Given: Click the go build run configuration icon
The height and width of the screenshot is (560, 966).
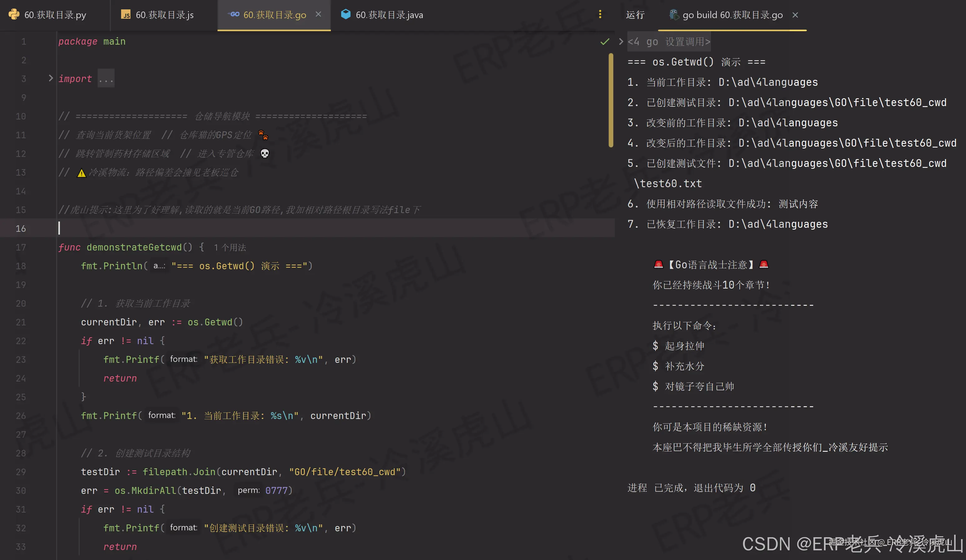Looking at the screenshot, I should coord(674,15).
